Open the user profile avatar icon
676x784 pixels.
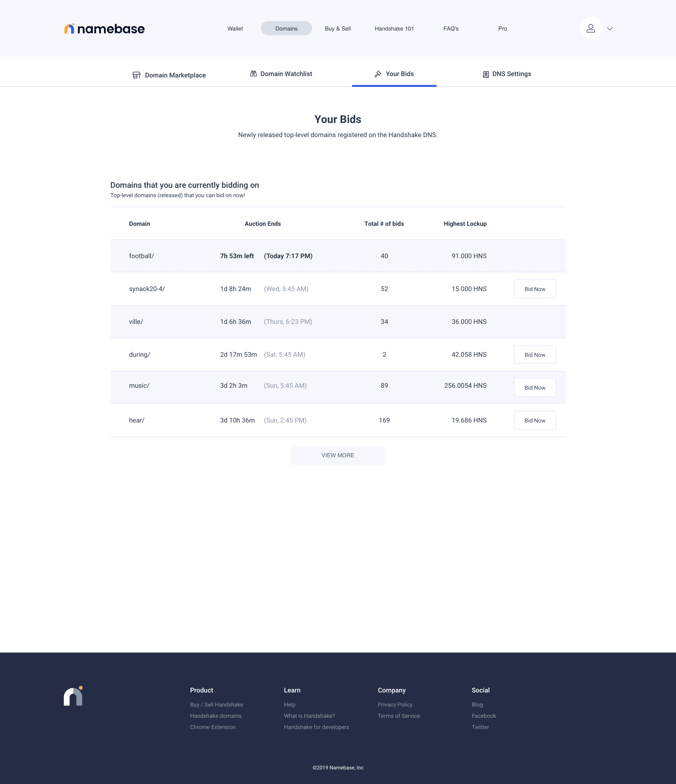tap(590, 28)
